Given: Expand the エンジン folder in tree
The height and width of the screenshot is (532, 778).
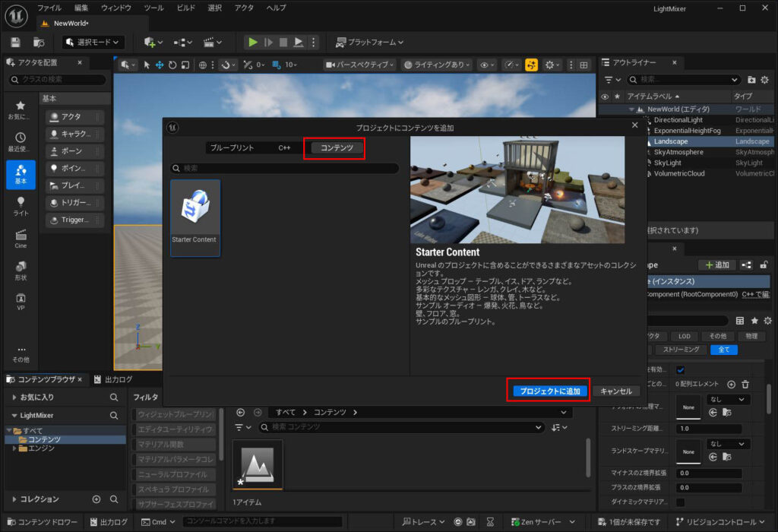Looking at the screenshot, I should click(14, 448).
